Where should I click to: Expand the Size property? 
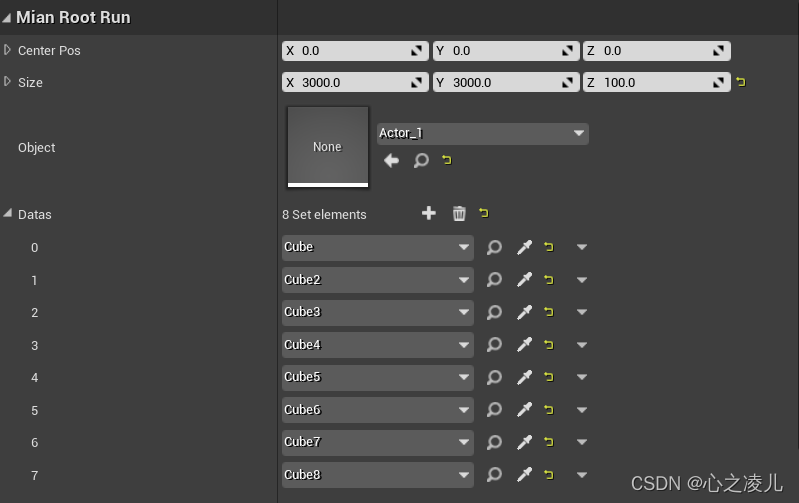[x=7, y=82]
